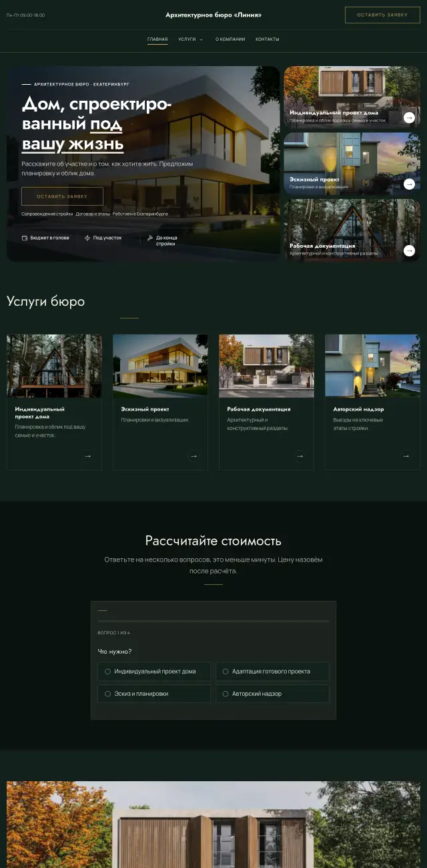Image resolution: width=427 pixels, height=868 pixels.
Task: Click the tool icon beside «До конца стройки»
Action: tap(150, 238)
